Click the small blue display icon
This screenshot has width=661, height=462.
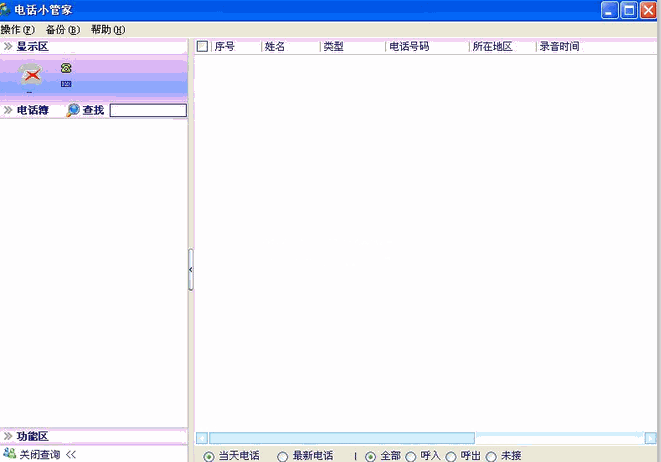(x=66, y=84)
